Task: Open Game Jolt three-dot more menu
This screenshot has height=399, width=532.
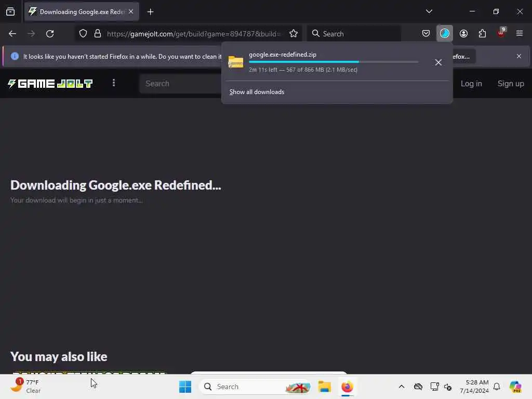Action: pyautogui.click(x=114, y=83)
